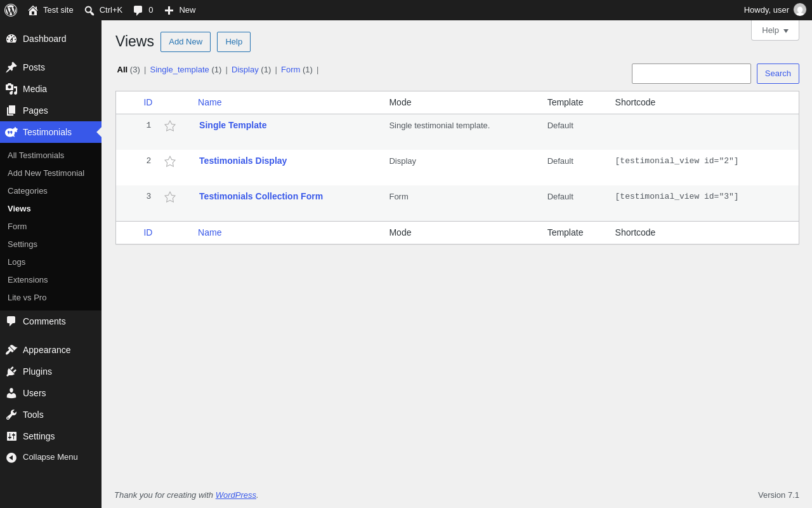Viewport: 812px width, 508px height.
Task: Show All views filter
Action: [x=122, y=70]
